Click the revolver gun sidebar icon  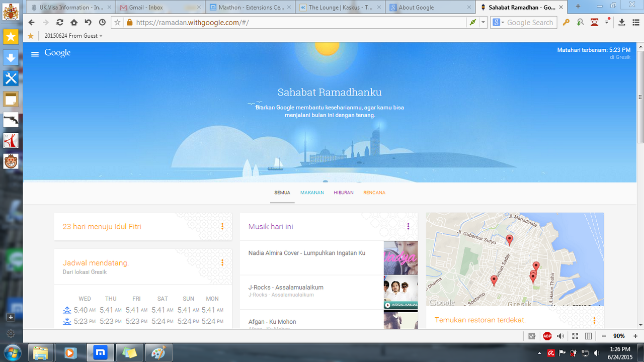tap(11, 120)
